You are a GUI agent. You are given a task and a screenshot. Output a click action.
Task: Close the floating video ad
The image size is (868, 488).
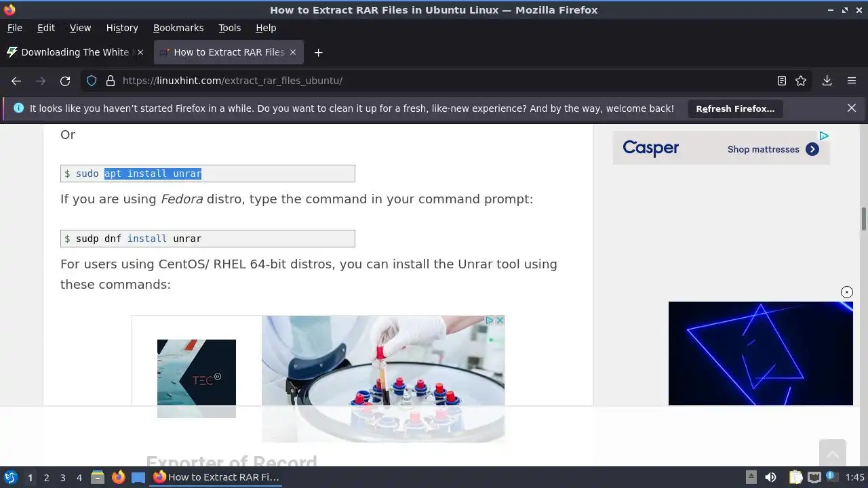(x=847, y=292)
